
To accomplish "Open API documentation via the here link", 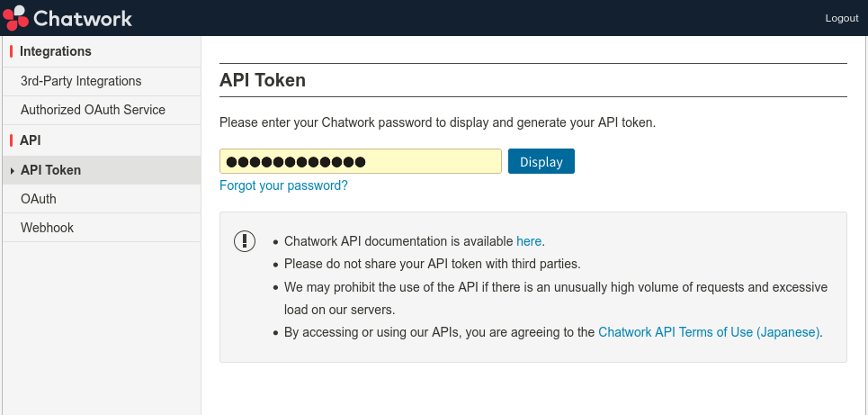I will 529,241.
